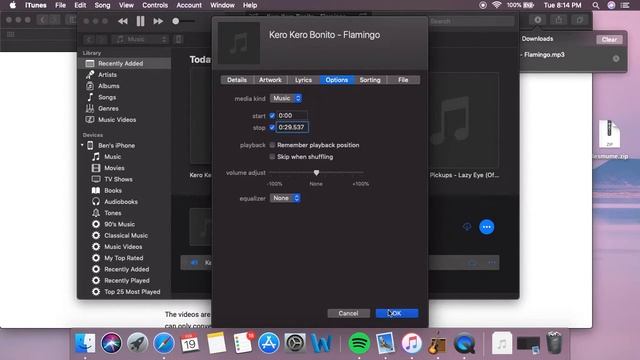Screen dimensions: 640x360
Task: Open the equalizer preset dropdown
Action: click(x=285, y=198)
